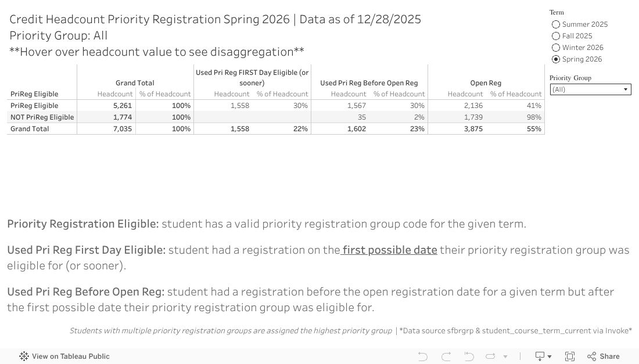
Task: Select the Summer 2025 term
Action: point(556,24)
